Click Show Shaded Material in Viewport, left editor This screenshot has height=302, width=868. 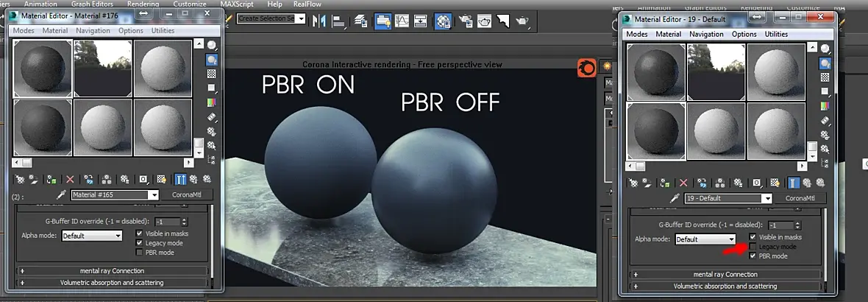[x=161, y=180]
